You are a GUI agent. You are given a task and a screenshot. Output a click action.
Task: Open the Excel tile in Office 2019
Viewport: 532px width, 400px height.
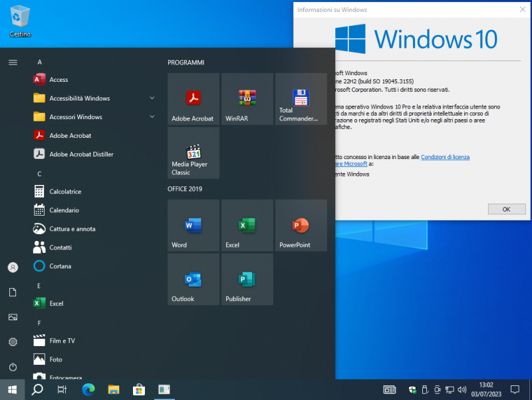(x=247, y=226)
